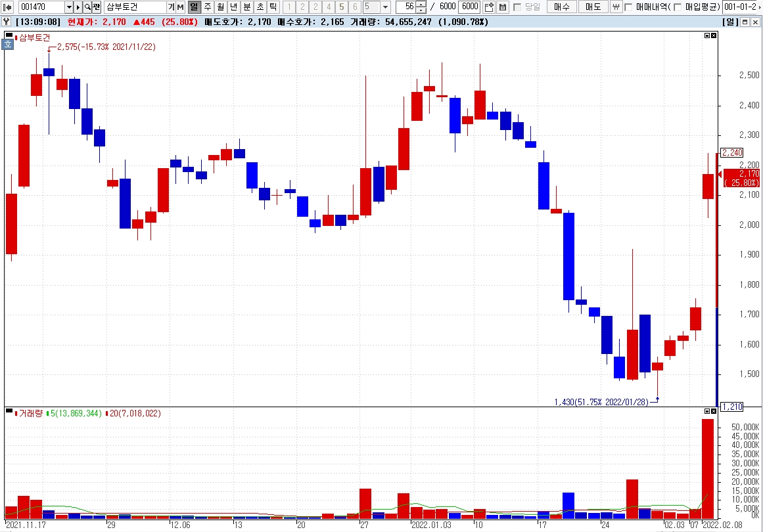
Task: Expand the account number 001-01-2 selector
Action: [742, 7]
